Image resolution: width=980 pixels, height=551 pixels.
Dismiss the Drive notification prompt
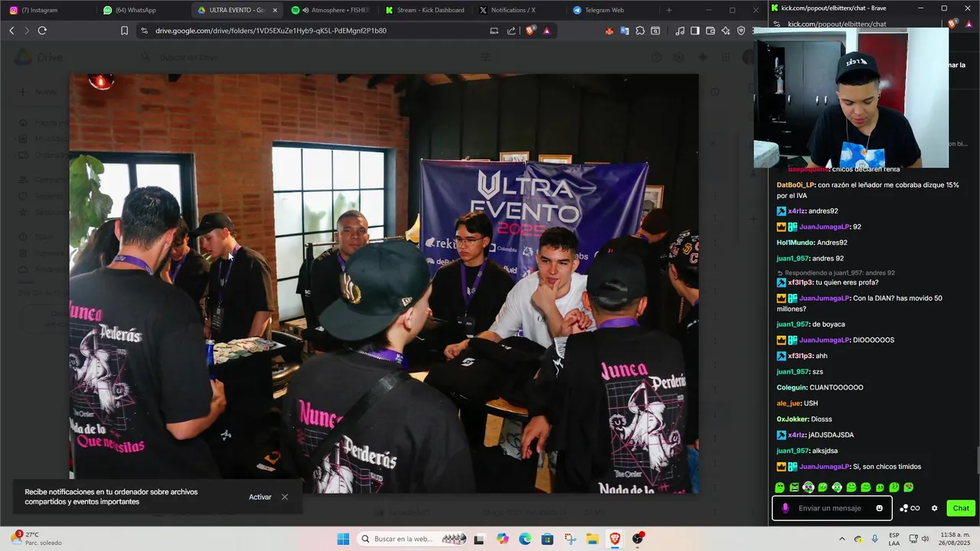[285, 497]
